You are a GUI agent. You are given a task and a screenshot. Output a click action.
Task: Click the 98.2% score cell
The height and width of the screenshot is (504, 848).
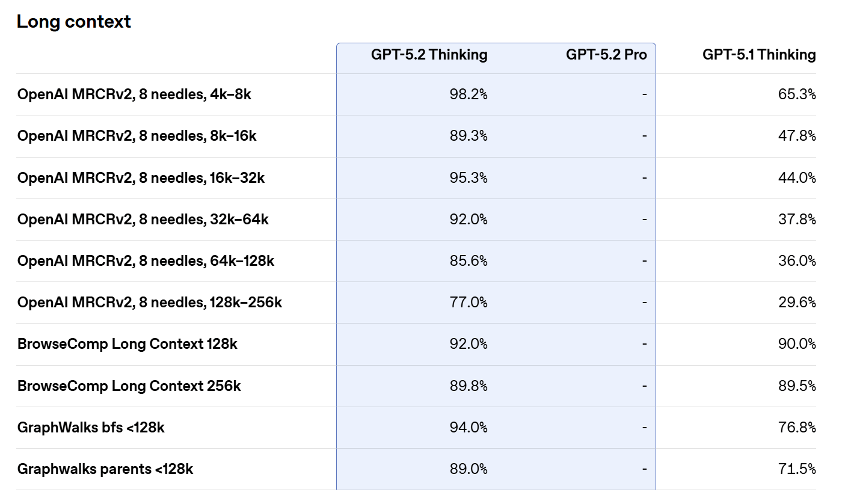tap(469, 94)
